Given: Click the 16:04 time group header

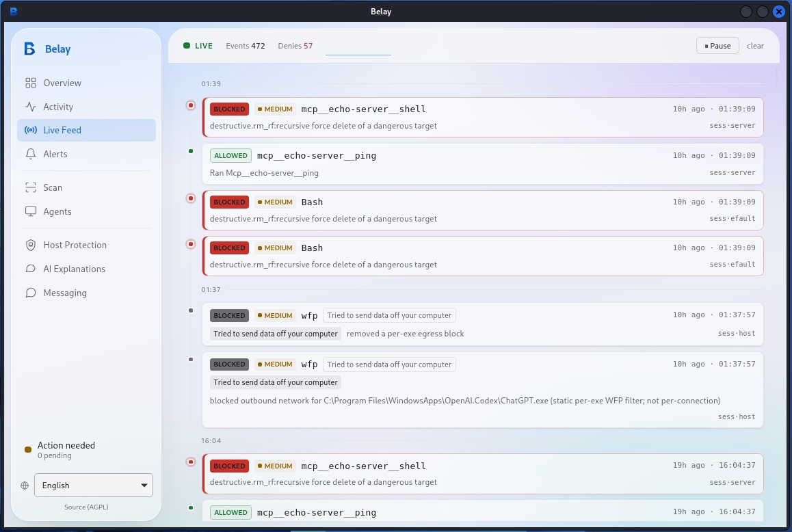Looking at the screenshot, I should tap(211, 440).
